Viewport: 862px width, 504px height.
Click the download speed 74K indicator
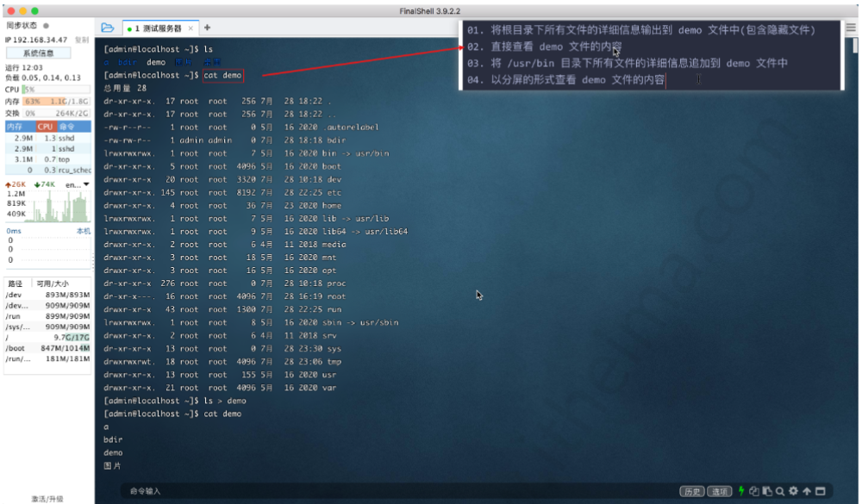click(x=45, y=184)
